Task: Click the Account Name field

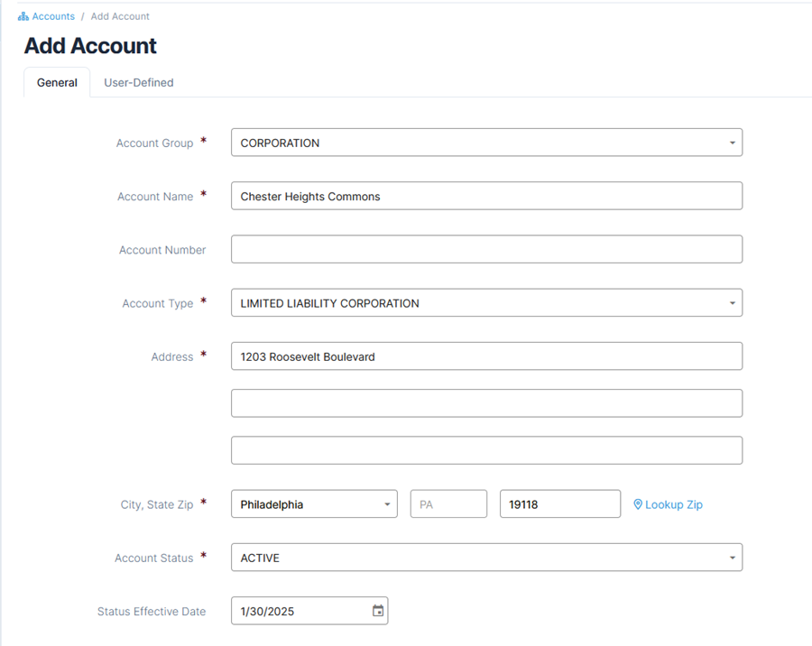Action: pyautogui.click(x=487, y=196)
